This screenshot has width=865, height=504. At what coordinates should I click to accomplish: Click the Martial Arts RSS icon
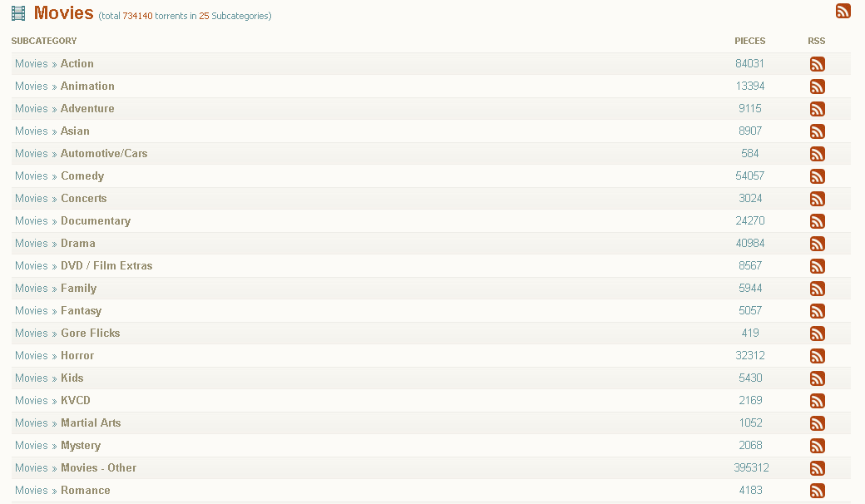point(817,423)
